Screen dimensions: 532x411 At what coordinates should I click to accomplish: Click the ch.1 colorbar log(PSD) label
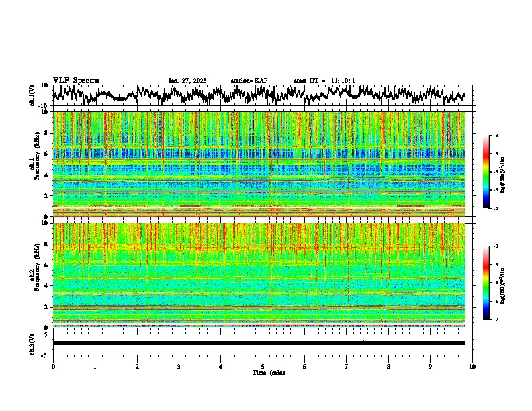[x=503, y=175]
